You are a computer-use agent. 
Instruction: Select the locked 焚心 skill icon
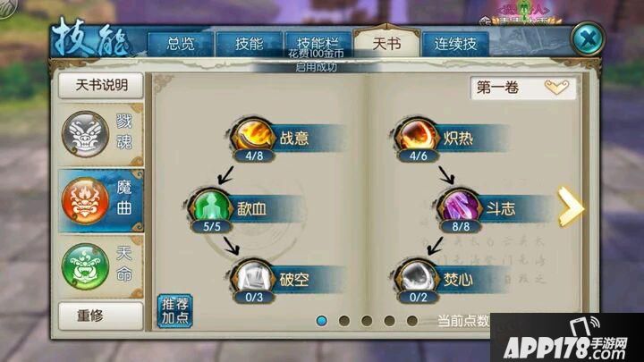[x=417, y=277]
